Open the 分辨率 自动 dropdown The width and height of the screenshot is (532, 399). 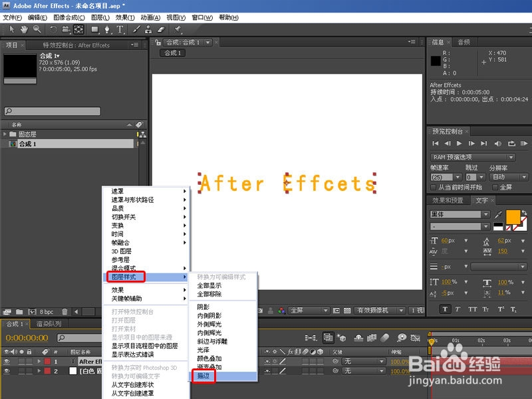point(509,177)
